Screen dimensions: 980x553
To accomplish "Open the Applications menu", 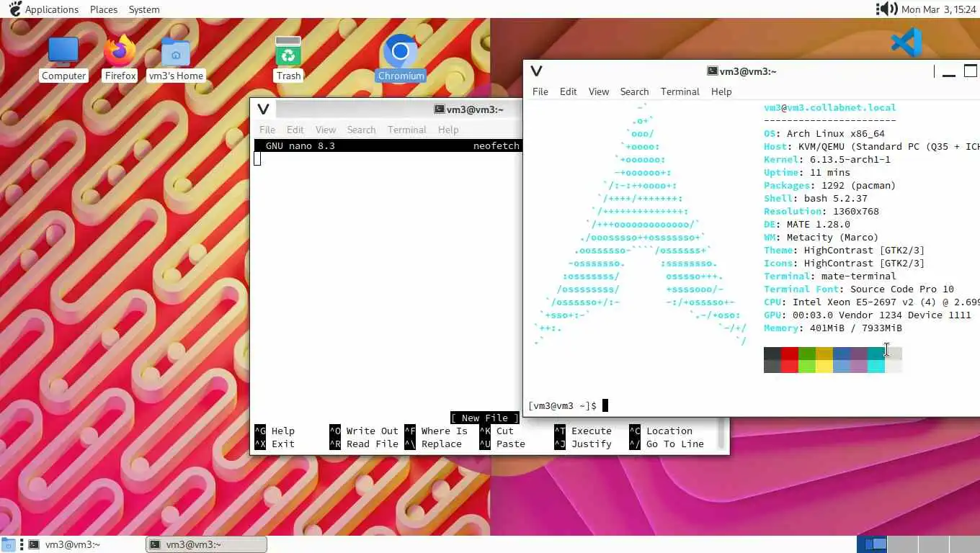I will point(51,9).
